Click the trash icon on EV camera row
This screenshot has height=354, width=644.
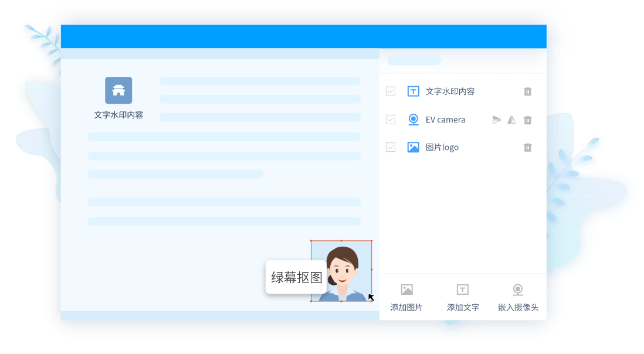tap(527, 119)
